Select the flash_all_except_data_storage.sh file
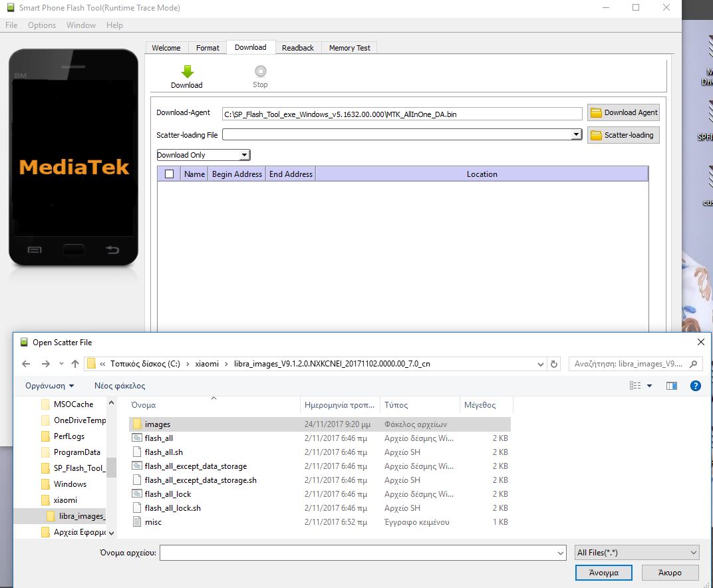713x588 pixels. (200, 480)
